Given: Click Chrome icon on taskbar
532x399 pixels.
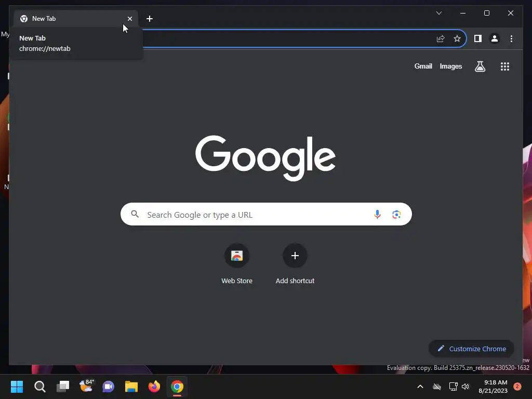Looking at the screenshot, I should point(177,387).
